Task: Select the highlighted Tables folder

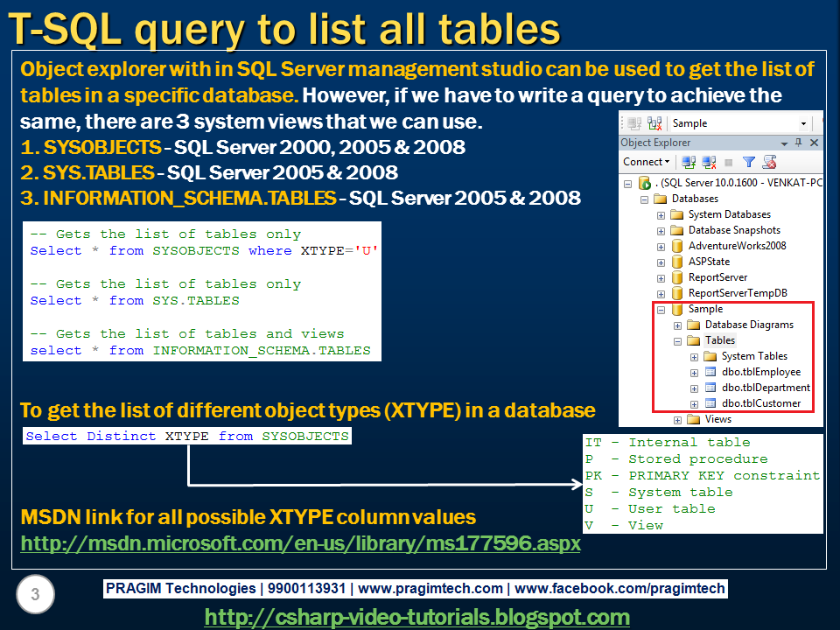Action: click(x=720, y=340)
